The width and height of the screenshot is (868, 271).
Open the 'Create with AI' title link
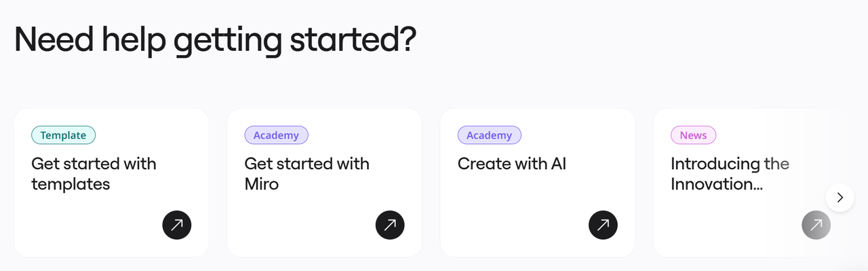[512, 164]
